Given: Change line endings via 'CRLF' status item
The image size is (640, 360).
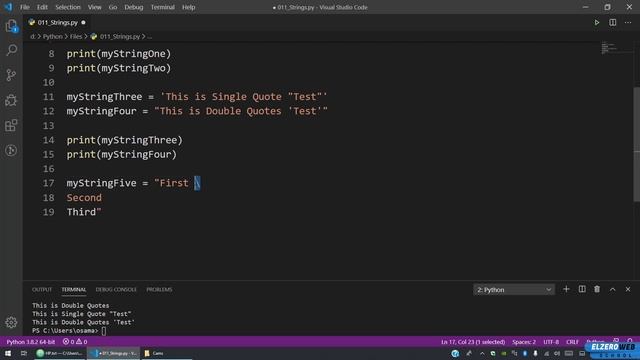Looking at the screenshot, I should [572, 342].
